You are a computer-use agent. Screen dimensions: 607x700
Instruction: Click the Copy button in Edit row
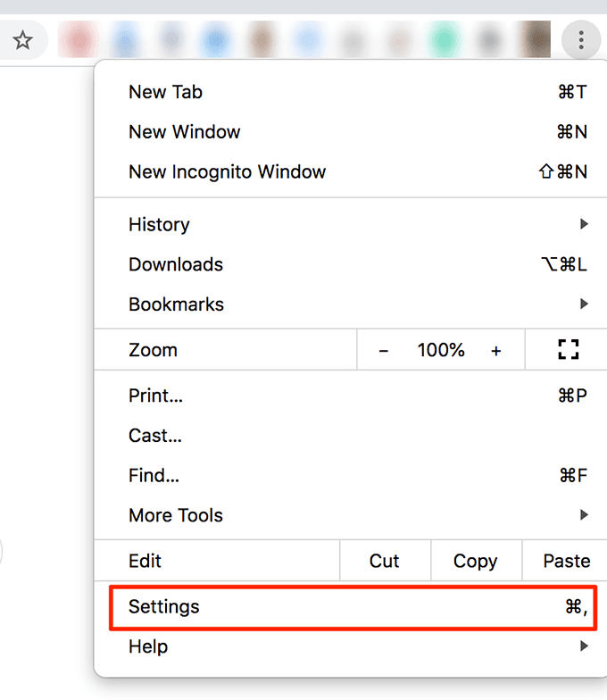[475, 561]
